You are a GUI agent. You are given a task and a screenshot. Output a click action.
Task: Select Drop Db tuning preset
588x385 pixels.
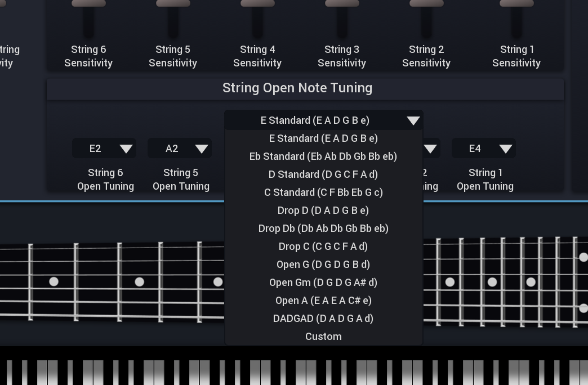[323, 229]
